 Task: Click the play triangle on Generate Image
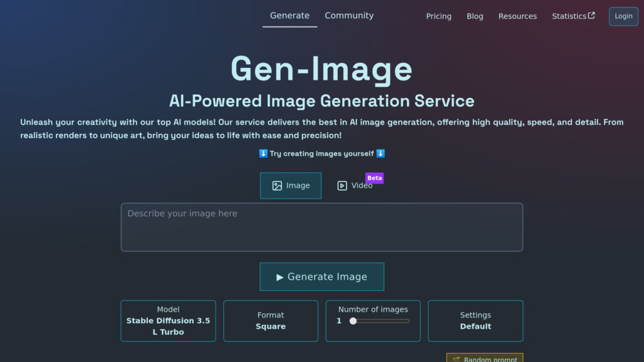[x=280, y=277]
